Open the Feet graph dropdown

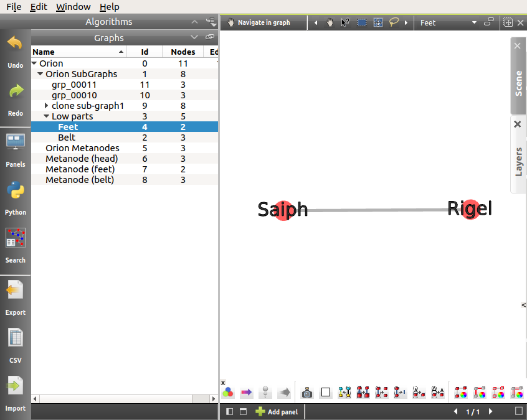pyautogui.click(x=474, y=22)
